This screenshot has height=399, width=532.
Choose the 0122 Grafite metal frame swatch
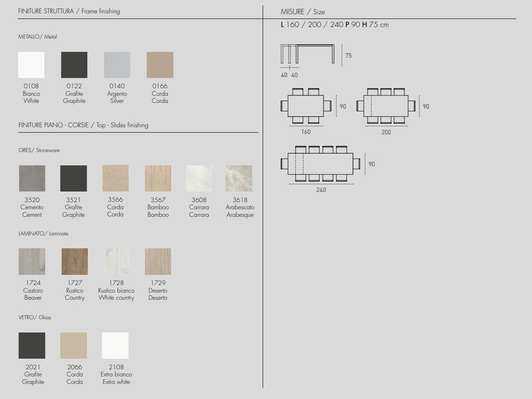coord(74,65)
